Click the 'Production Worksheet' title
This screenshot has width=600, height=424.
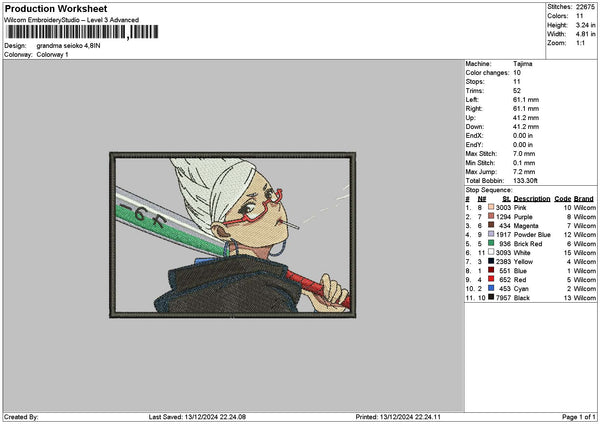(56, 8)
